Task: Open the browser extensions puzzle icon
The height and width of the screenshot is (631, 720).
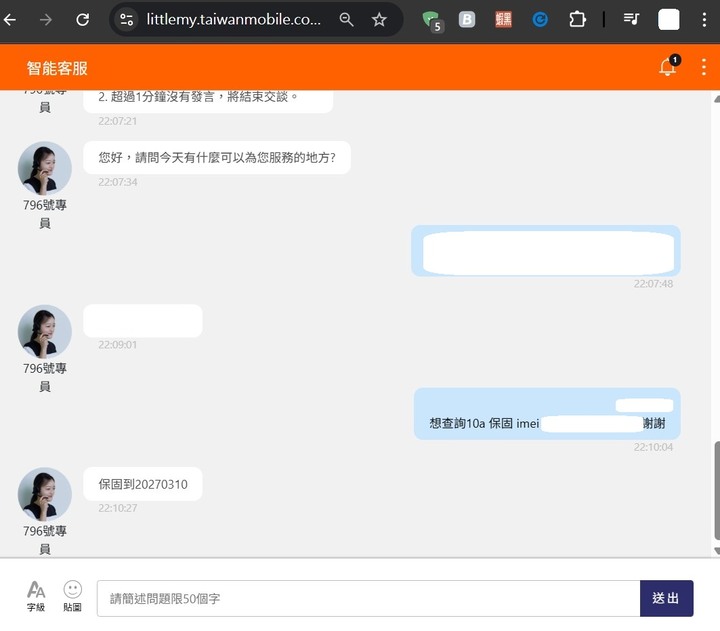Action: click(577, 19)
